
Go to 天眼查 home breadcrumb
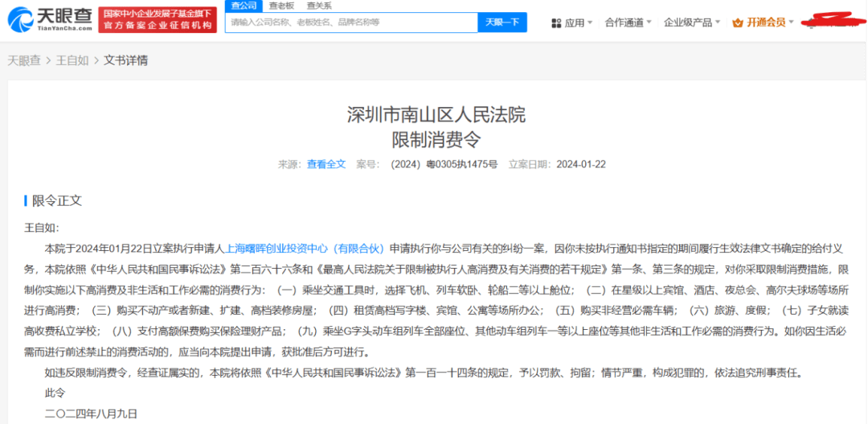tap(24, 60)
